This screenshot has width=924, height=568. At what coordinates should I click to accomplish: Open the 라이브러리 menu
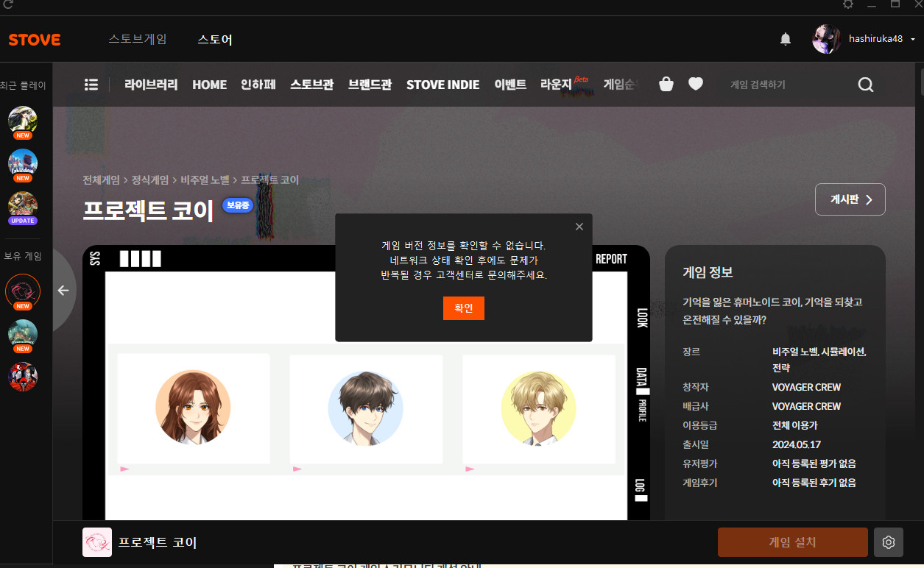point(151,85)
